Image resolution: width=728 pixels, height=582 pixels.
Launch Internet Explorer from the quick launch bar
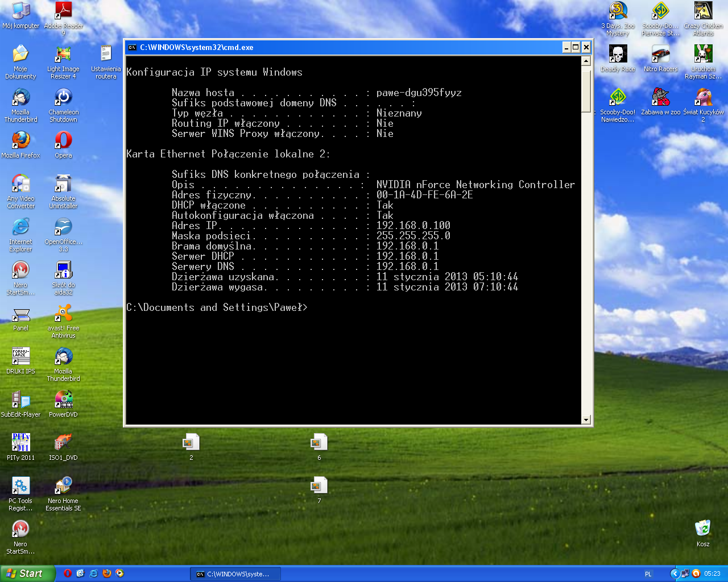[93, 573]
